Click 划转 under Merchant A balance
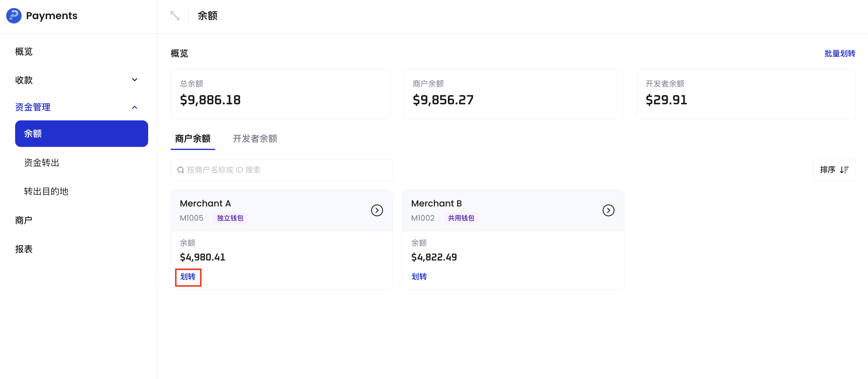The height and width of the screenshot is (379, 868). click(188, 277)
